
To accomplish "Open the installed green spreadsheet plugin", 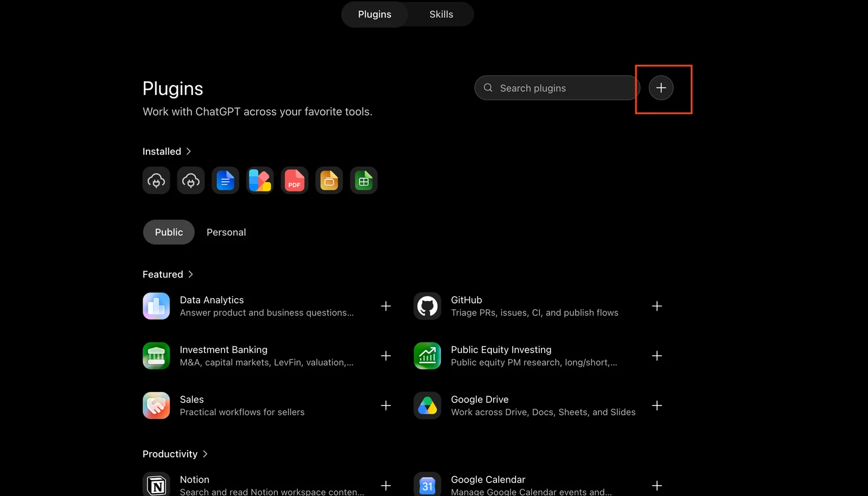I will (363, 181).
